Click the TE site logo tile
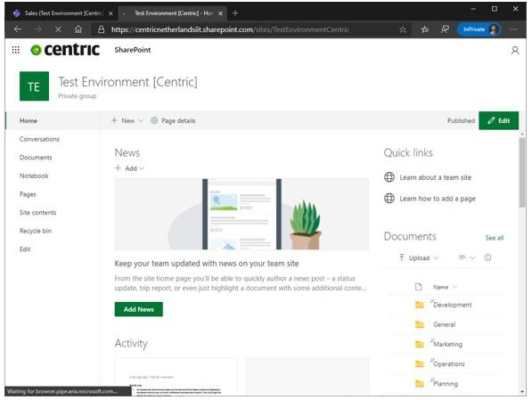The image size is (532, 400). (34, 86)
